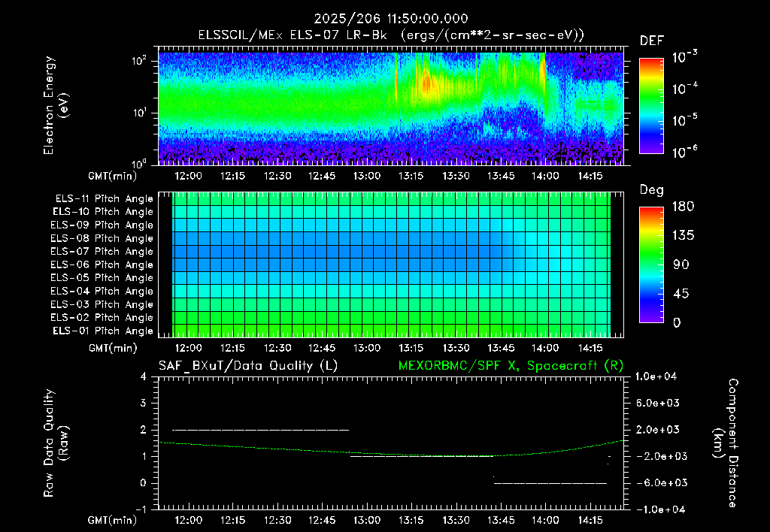770x532 pixels.
Task: Click the Electron Energy (eV) axis label
Action: click(56, 105)
